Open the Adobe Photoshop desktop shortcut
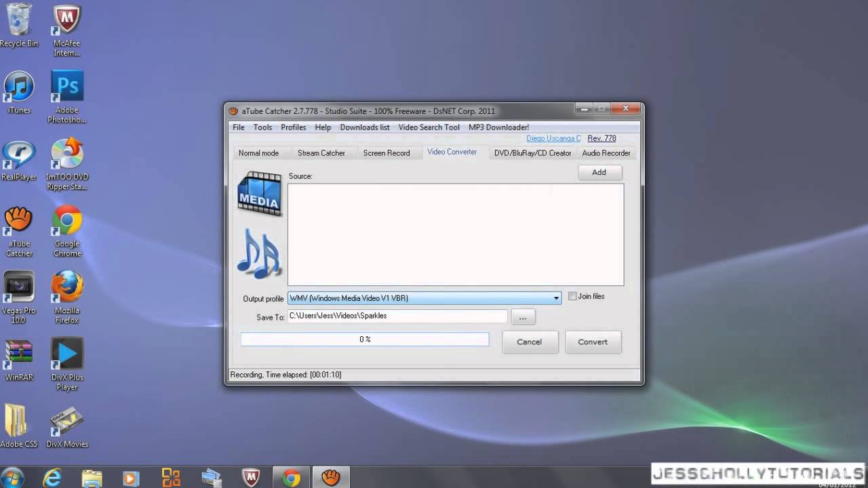 coord(67,97)
